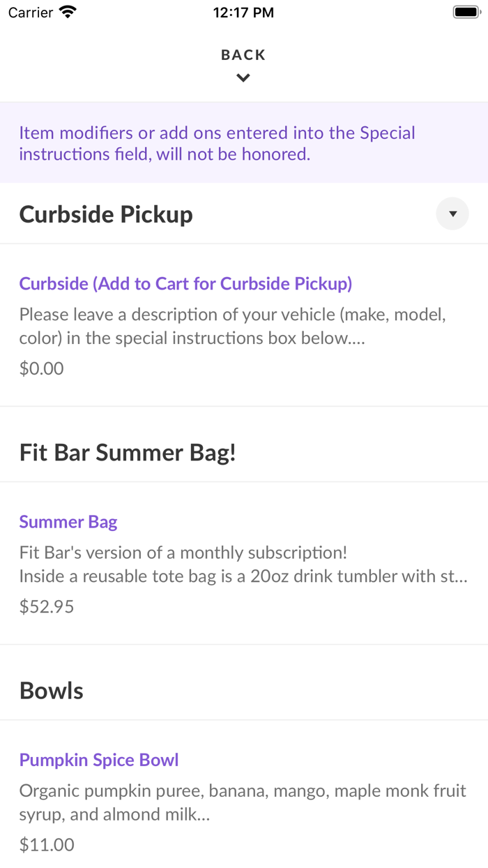Tap the Carrier label in status bar
The width and height of the screenshot is (488, 868).
point(28,12)
